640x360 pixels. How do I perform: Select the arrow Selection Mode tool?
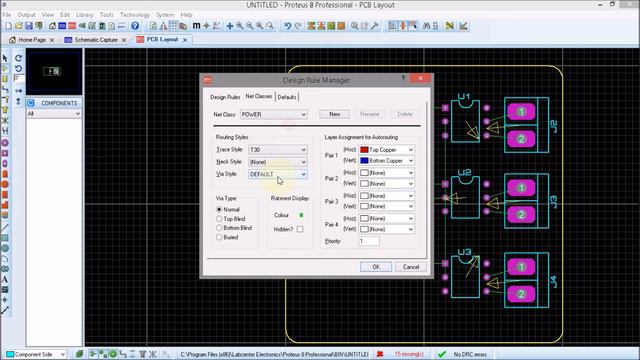[5, 58]
